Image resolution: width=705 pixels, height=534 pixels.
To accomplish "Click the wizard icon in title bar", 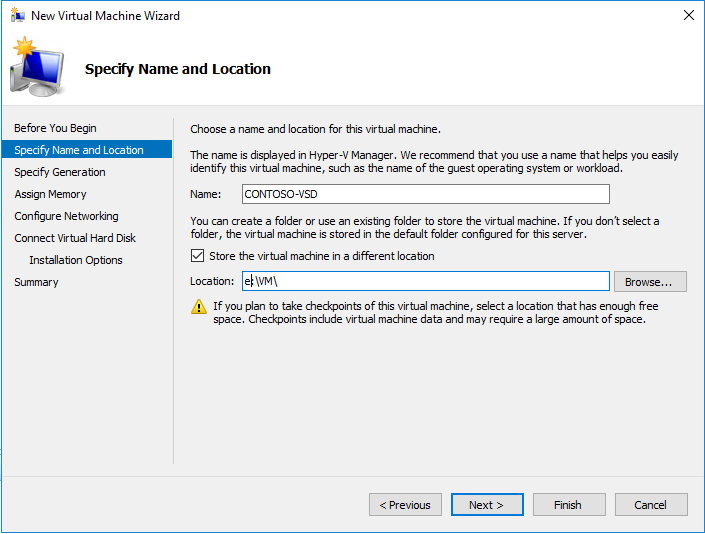I will click(x=15, y=16).
